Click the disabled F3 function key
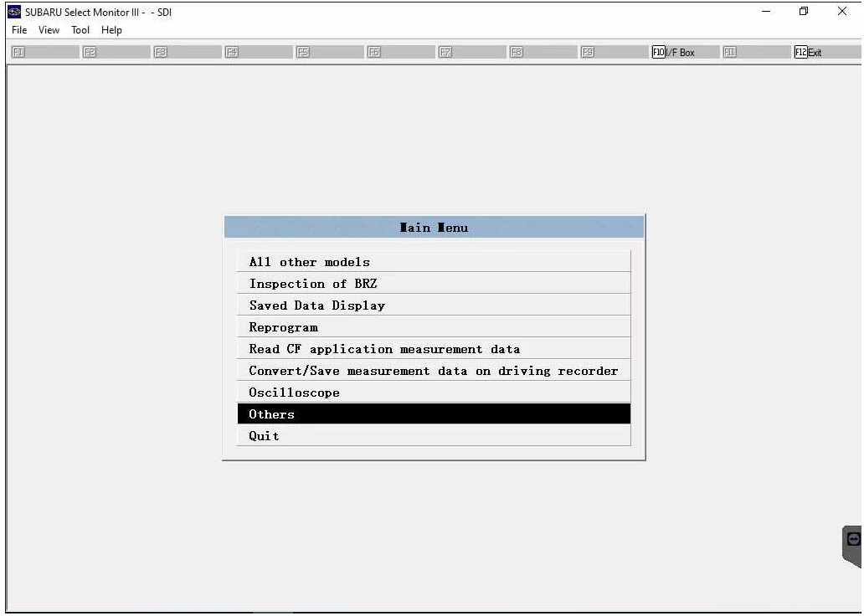The height and width of the screenshot is (616, 864). pyautogui.click(x=188, y=53)
